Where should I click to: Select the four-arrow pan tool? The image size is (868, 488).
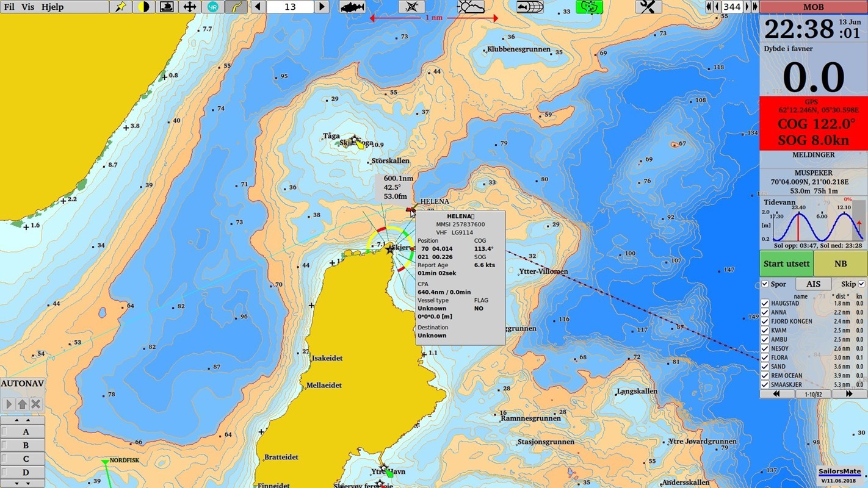pyautogui.click(x=190, y=7)
